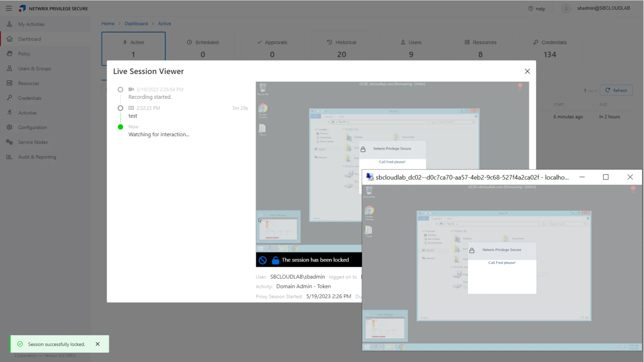Click the Home breadcrumb link

[x=108, y=23]
